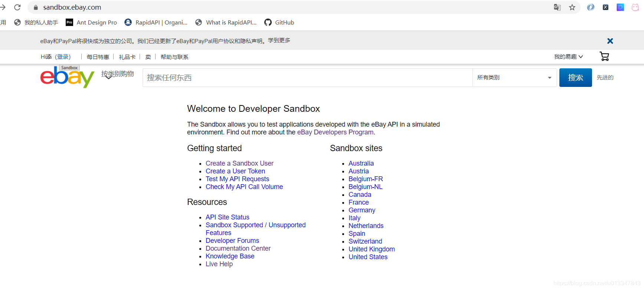Reload the page with refresh icon
The image size is (644, 290).
coord(17,7)
